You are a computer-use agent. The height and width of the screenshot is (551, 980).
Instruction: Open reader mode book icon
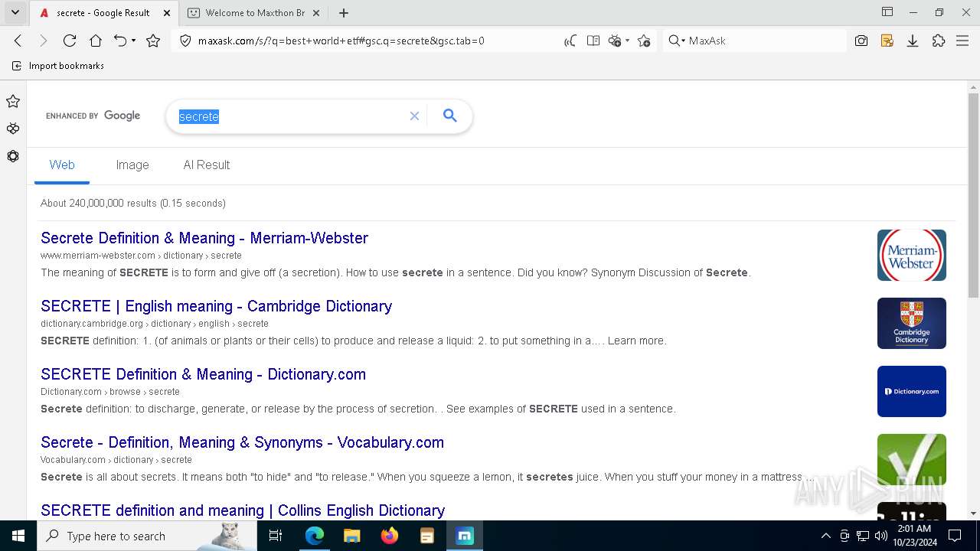click(593, 41)
